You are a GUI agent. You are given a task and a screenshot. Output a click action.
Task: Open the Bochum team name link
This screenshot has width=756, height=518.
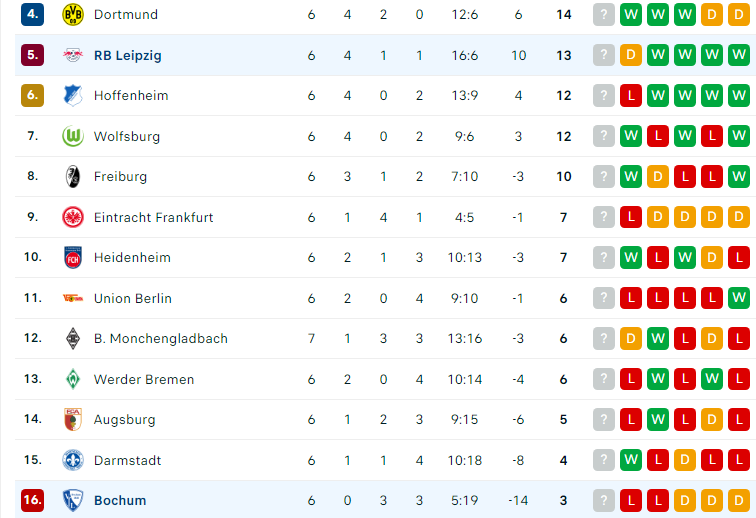point(120,501)
